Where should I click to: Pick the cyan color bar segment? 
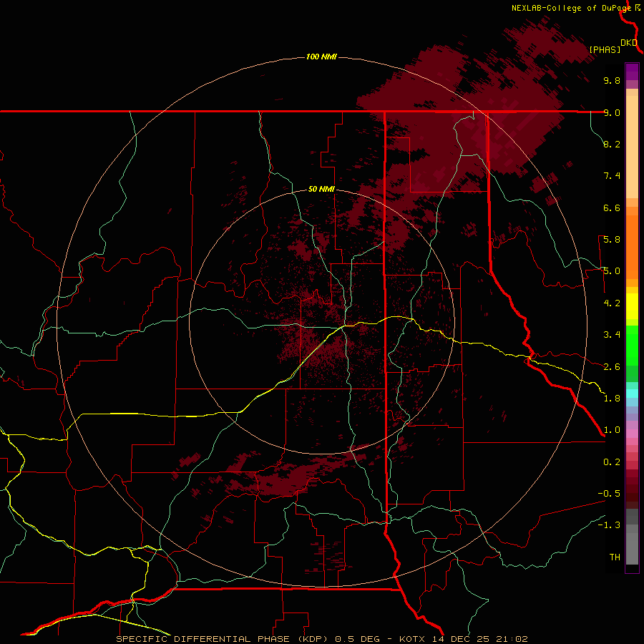(x=632, y=394)
